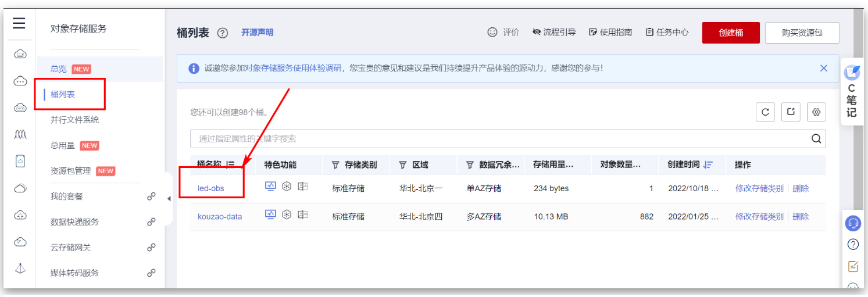Image resolution: width=868 pixels, height=297 pixels.
Task: Open 云存储网关 in the sidebar
Action: point(71,248)
